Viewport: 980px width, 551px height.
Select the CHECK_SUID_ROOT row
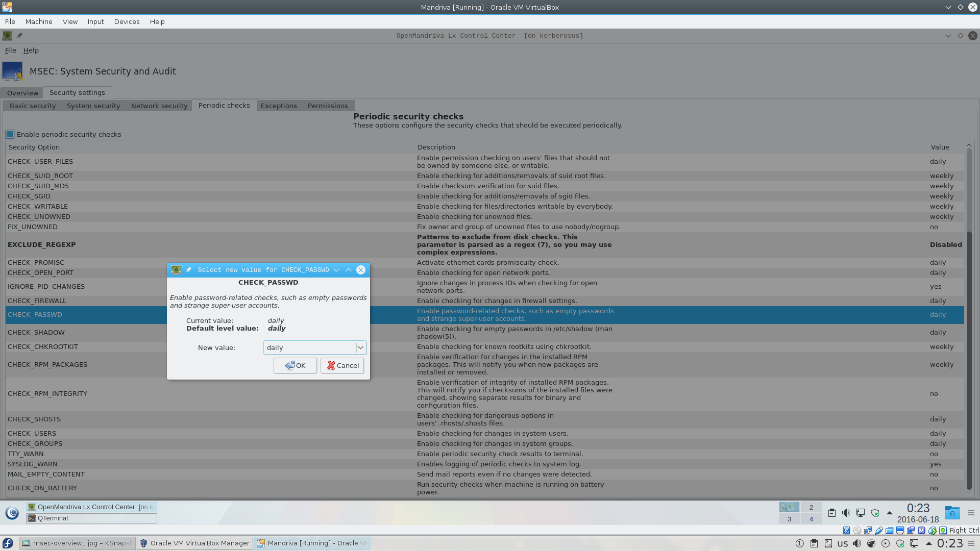pyautogui.click(x=485, y=176)
